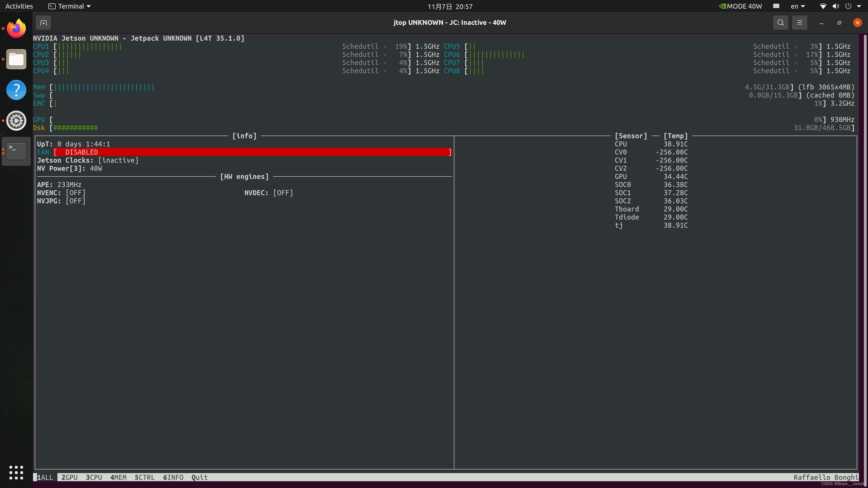Open a new terminal tab
This screenshot has height=488, width=868.
pos(43,23)
